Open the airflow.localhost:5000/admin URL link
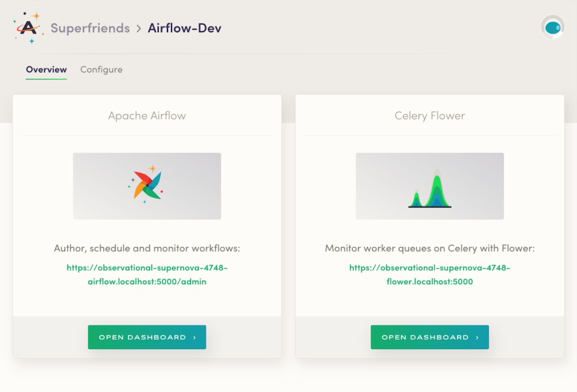The height and width of the screenshot is (392, 577). point(147,275)
